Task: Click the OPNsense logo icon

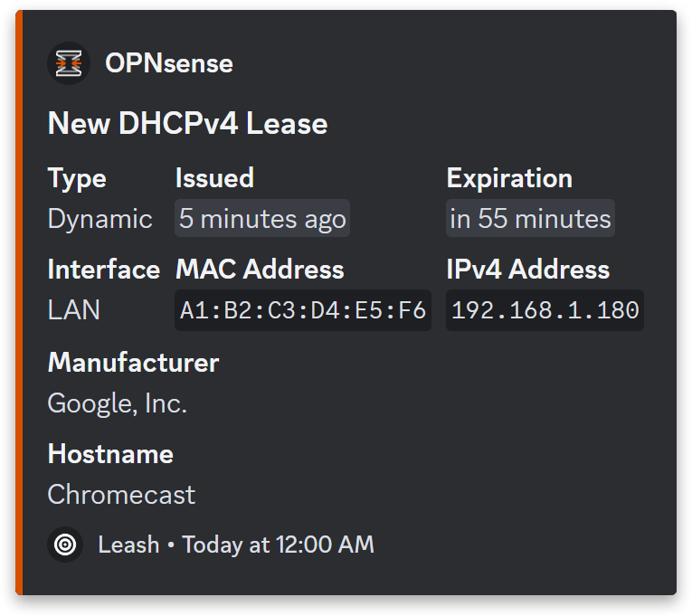Action: (x=69, y=63)
